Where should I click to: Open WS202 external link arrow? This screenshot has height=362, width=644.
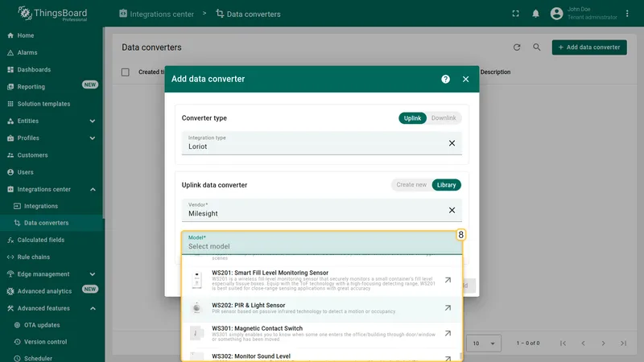pyautogui.click(x=448, y=308)
